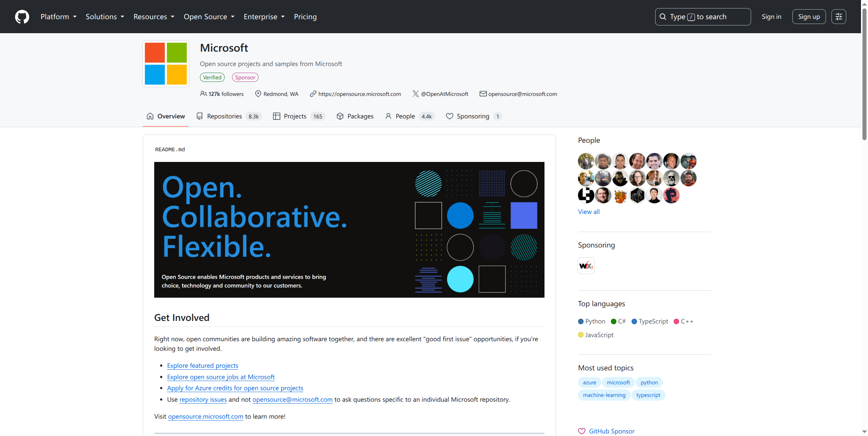
Task: Switch to the Projects tab
Action: pyautogui.click(x=298, y=116)
